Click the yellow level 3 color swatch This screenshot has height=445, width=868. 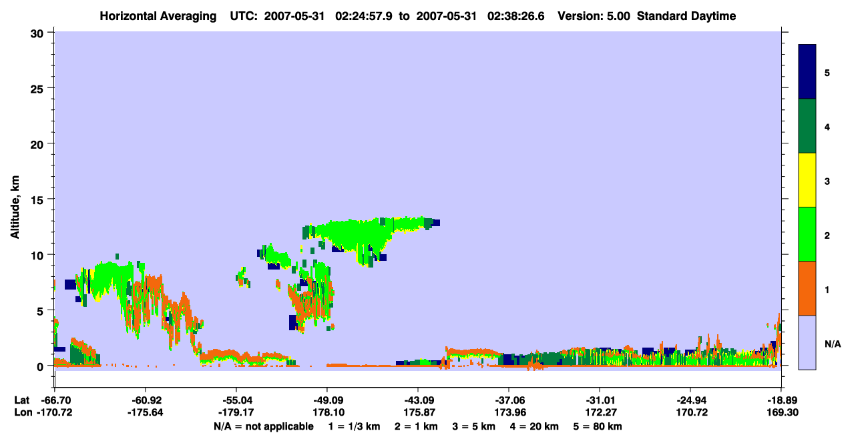807,180
